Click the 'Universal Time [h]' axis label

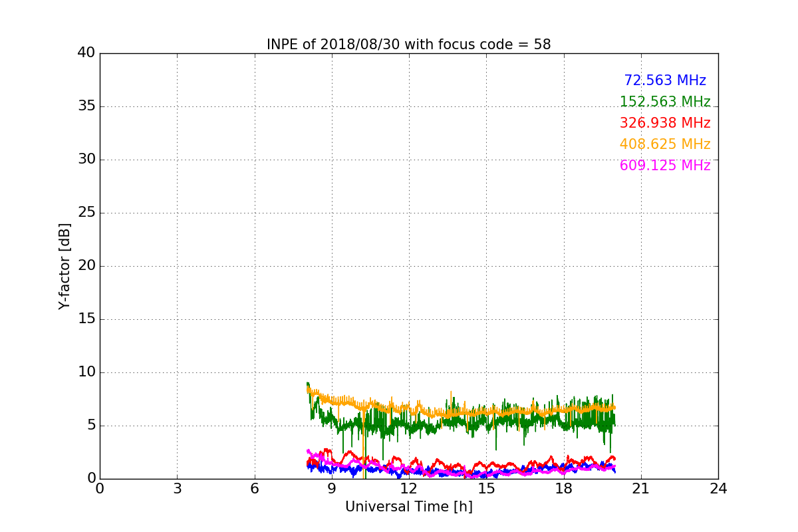pyautogui.click(x=409, y=507)
